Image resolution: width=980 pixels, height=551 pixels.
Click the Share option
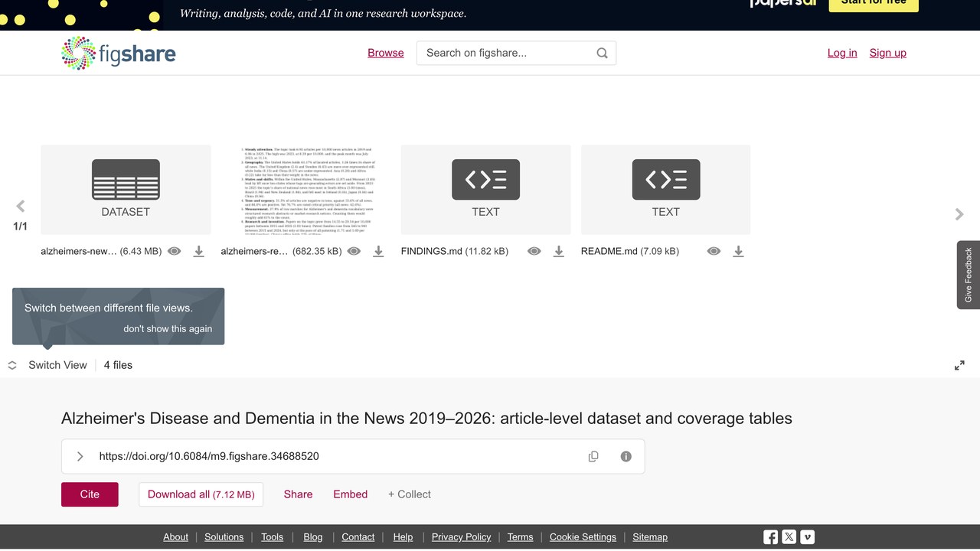click(x=298, y=494)
